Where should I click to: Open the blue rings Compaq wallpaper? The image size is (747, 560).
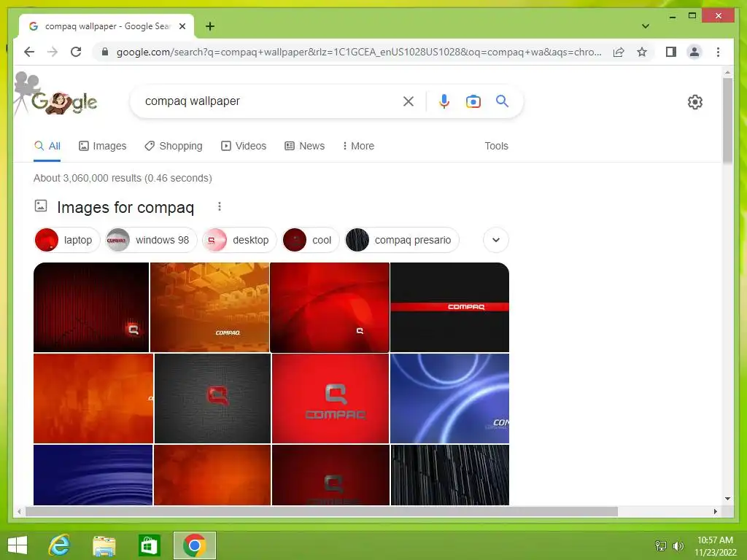pos(449,399)
